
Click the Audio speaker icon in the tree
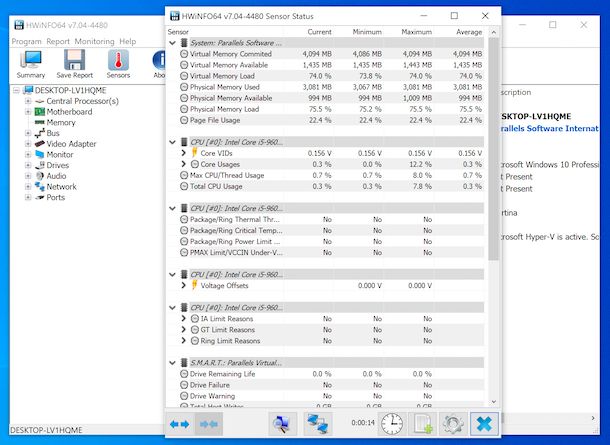[x=40, y=176]
